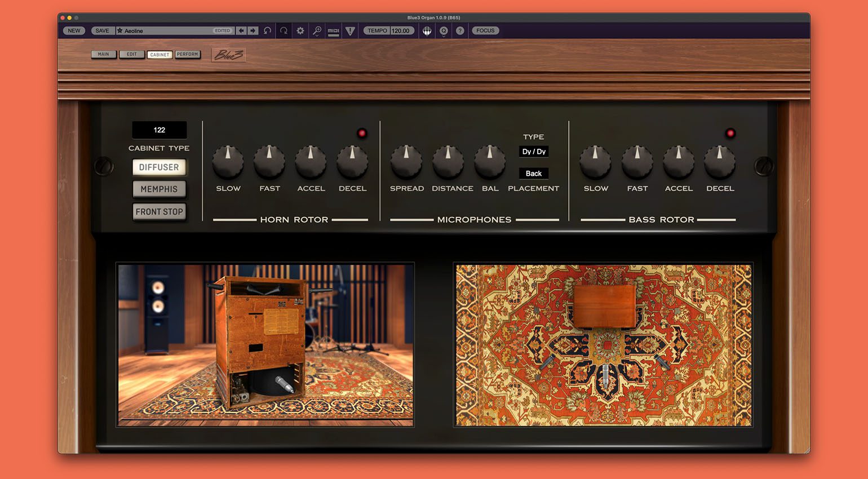Switch to the PERFORM tab

point(188,54)
